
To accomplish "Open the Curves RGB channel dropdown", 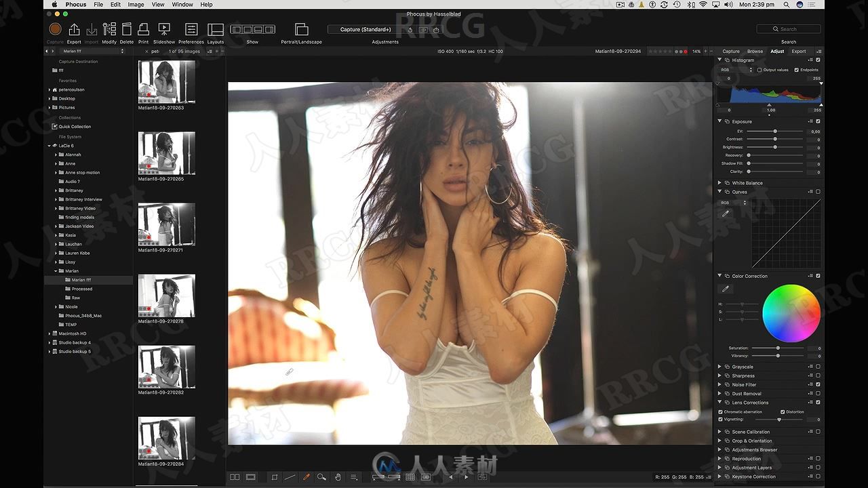I will pyautogui.click(x=733, y=203).
